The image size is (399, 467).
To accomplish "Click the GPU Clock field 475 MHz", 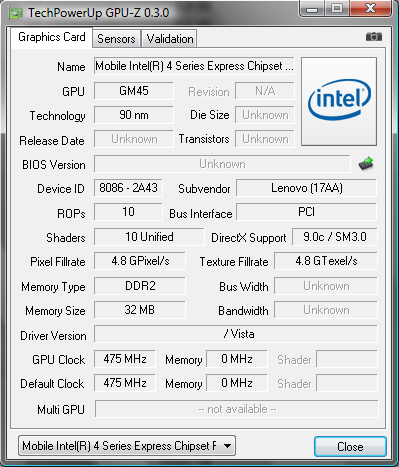I will [125, 359].
